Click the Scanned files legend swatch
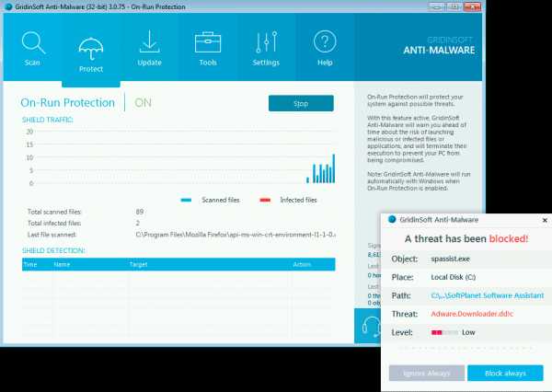Screen dimensions: 552x392 [x=186, y=200]
